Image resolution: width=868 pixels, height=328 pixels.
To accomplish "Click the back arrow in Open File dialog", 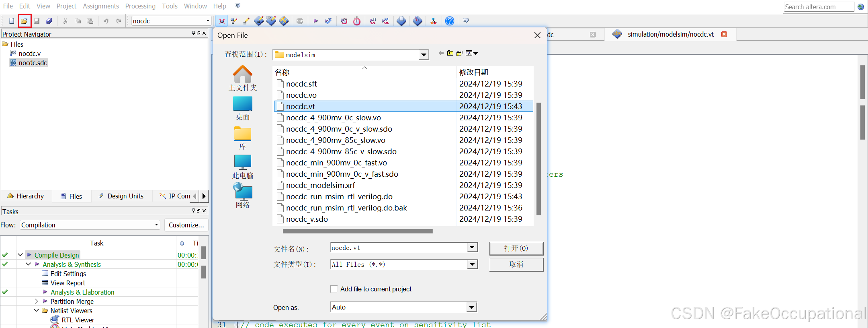I will 441,53.
